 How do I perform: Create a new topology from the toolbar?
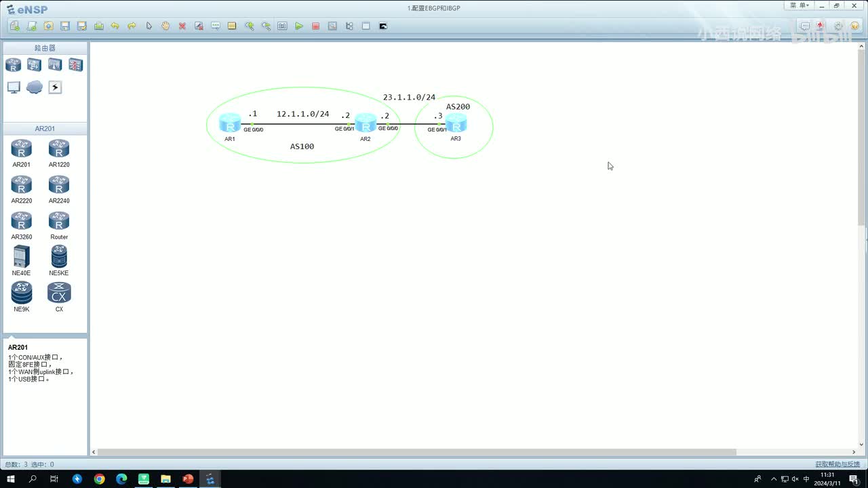click(x=15, y=26)
